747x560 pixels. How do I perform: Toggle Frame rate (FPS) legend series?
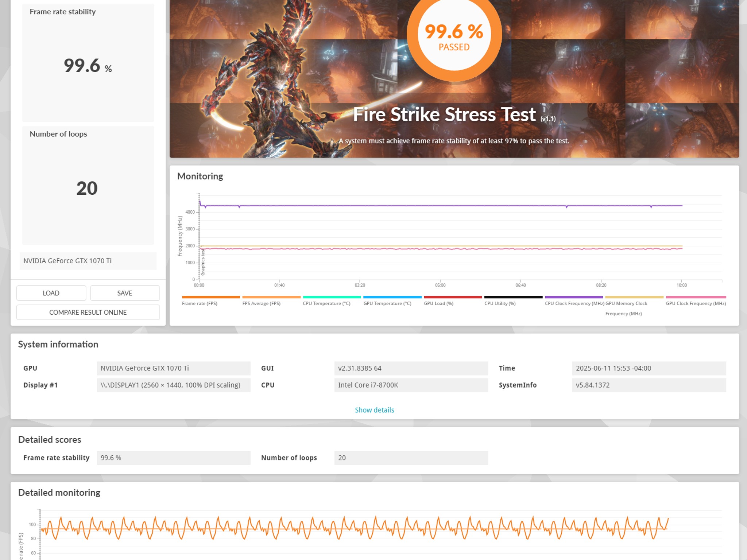tap(200, 303)
